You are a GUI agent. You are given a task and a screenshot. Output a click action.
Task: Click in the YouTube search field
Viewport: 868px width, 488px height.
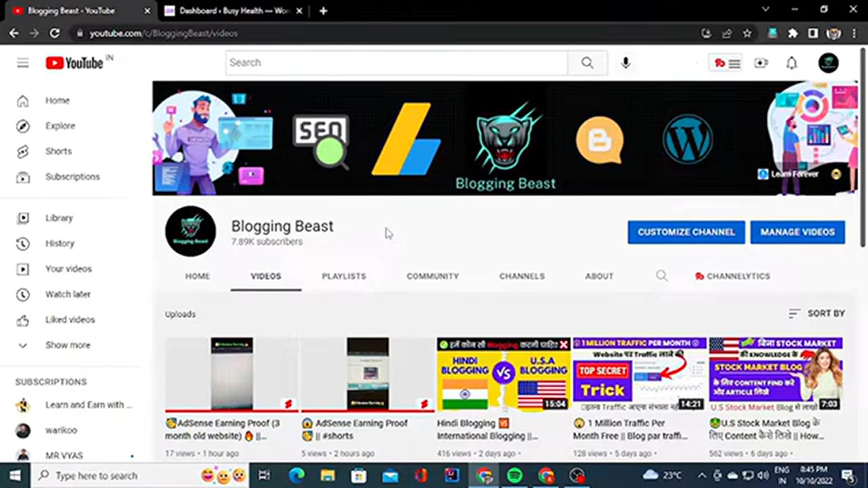[397, 63]
